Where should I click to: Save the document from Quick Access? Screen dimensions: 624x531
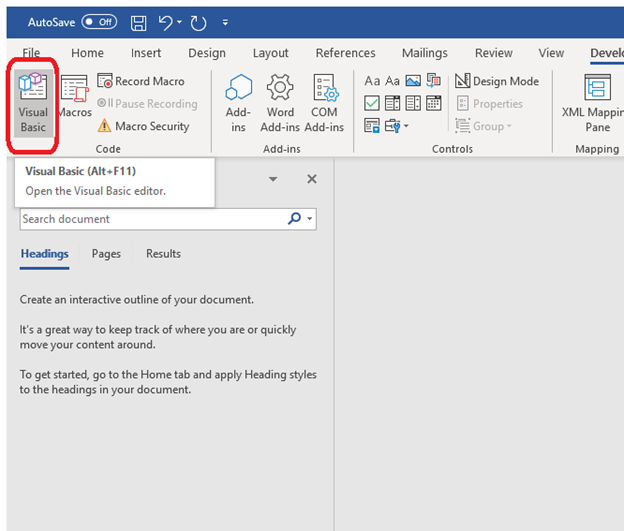point(138,23)
